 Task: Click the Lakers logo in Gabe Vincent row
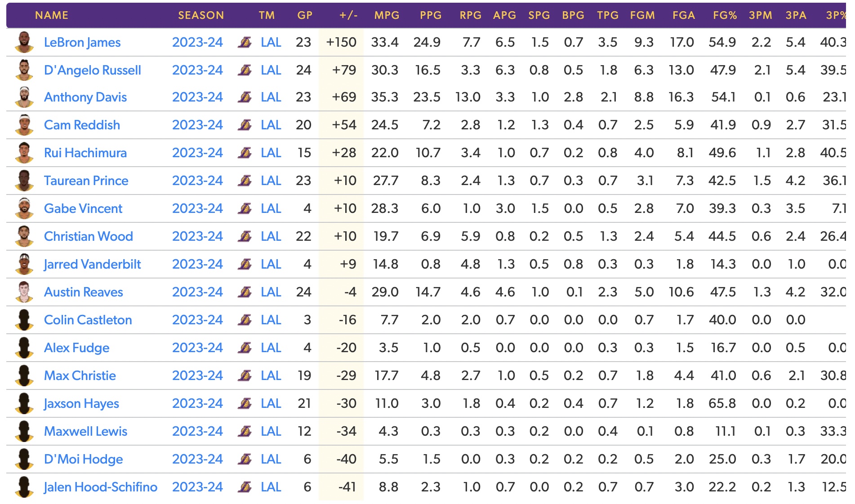pos(245,208)
